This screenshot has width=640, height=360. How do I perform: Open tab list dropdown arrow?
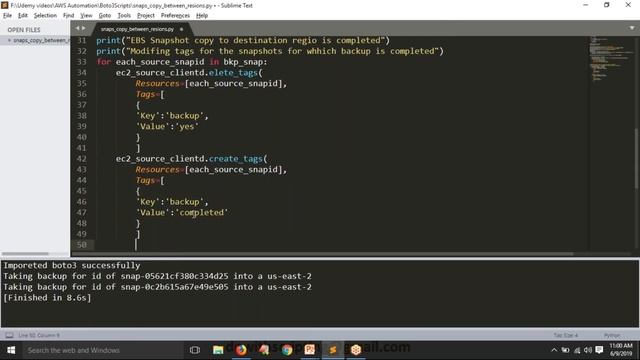click(631, 28)
